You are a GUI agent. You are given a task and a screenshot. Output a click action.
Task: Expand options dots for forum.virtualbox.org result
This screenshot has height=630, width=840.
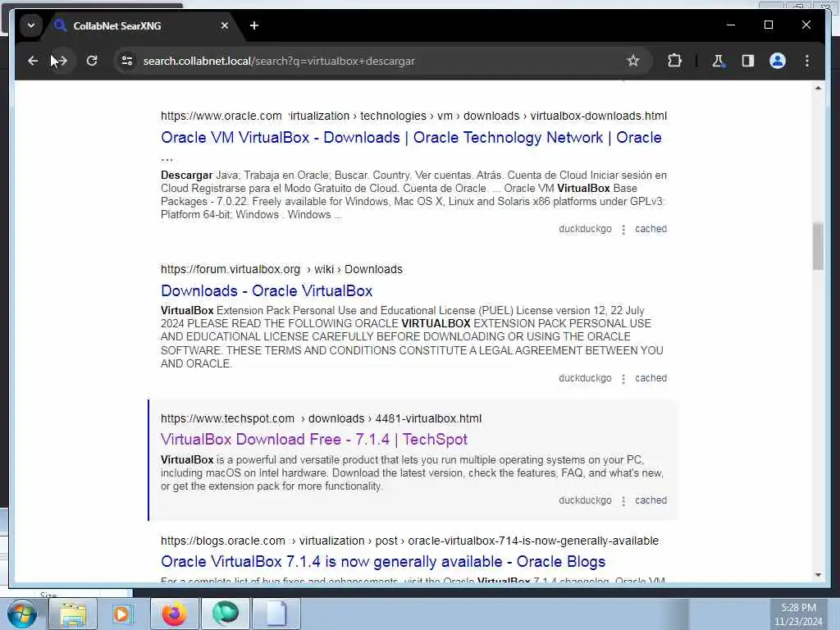[x=623, y=379]
